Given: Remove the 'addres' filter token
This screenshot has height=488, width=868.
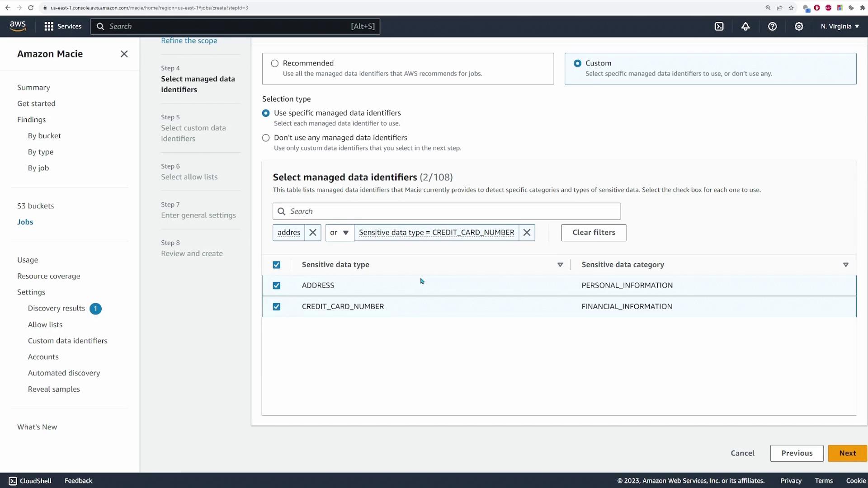Looking at the screenshot, I should 312,233.
